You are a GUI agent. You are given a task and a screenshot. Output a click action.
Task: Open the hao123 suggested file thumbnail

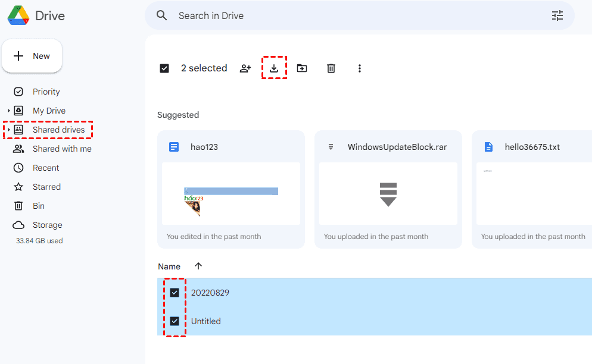[x=231, y=194]
